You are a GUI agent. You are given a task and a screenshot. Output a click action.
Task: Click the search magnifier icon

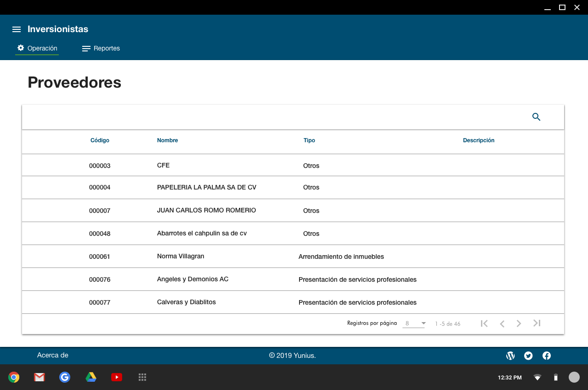pos(536,117)
